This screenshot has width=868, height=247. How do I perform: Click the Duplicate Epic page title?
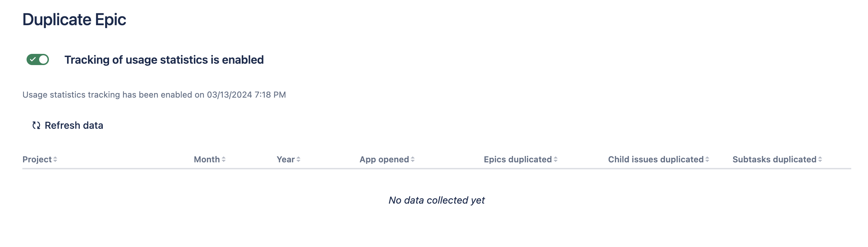[74, 20]
